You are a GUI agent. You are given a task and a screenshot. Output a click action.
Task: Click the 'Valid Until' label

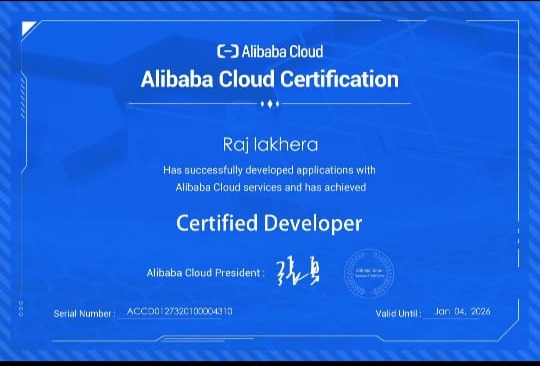tap(398, 314)
